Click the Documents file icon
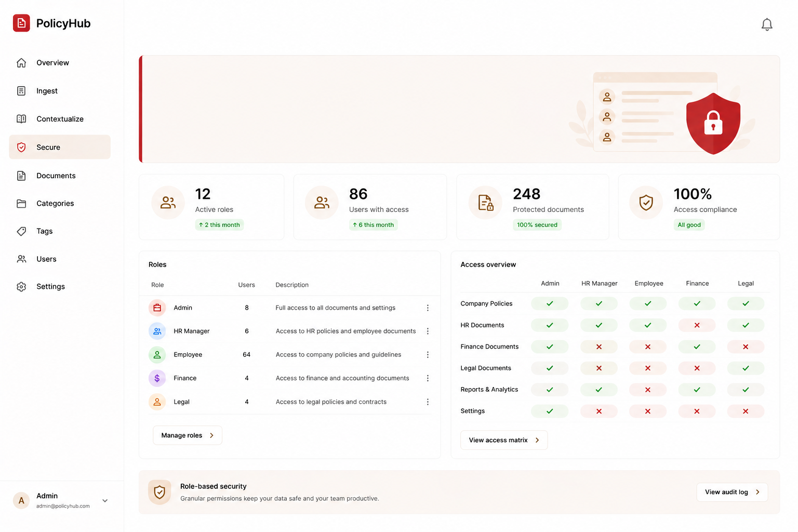798x532 pixels. point(21,176)
